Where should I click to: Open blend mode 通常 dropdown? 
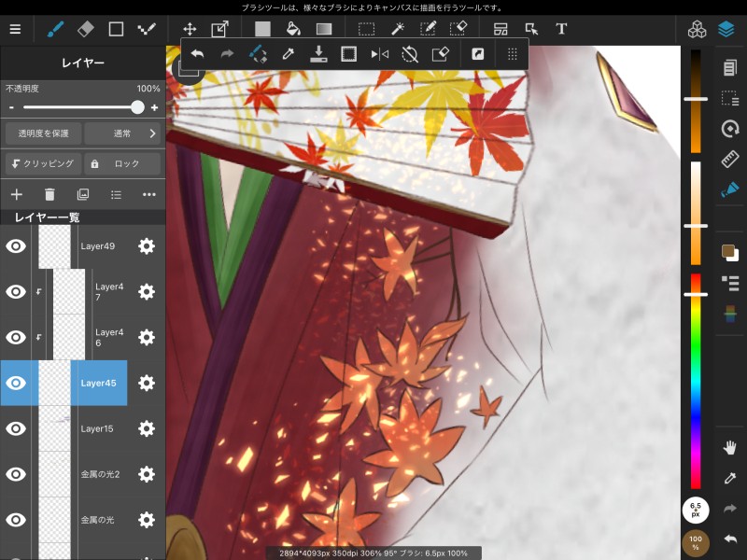(x=122, y=133)
